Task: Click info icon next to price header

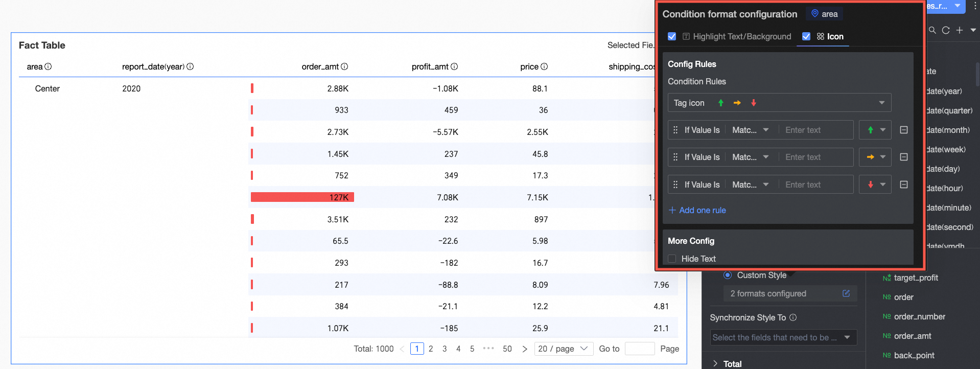Action: pyautogui.click(x=544, y=66)
